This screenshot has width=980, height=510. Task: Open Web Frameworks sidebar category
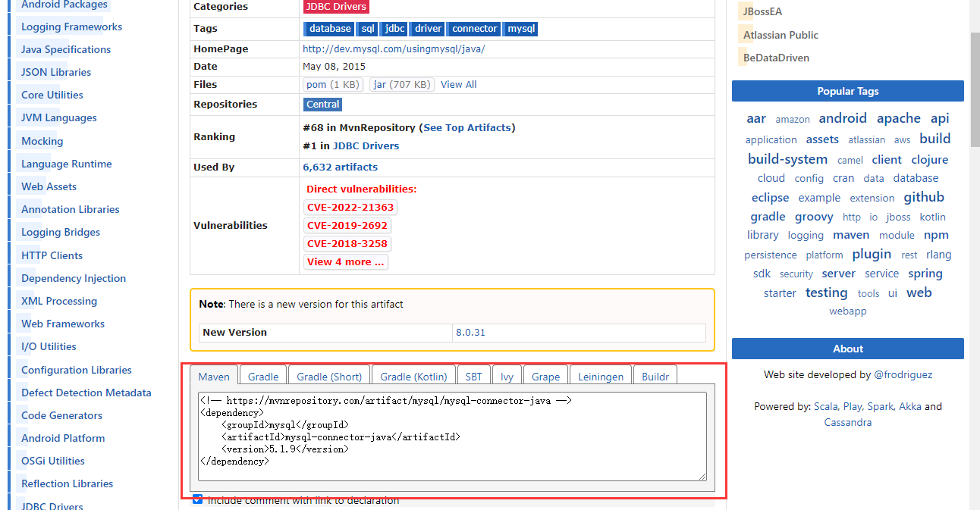[x=63, y=324]
